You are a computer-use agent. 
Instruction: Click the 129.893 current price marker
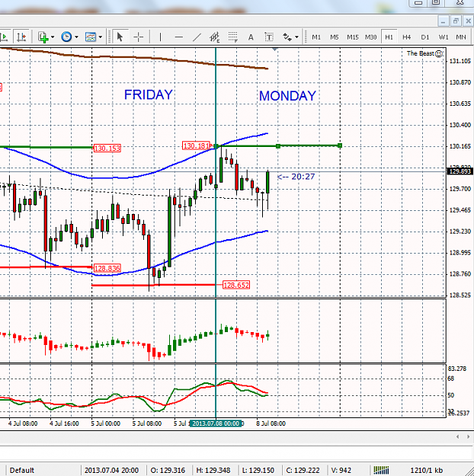(460, 171)
